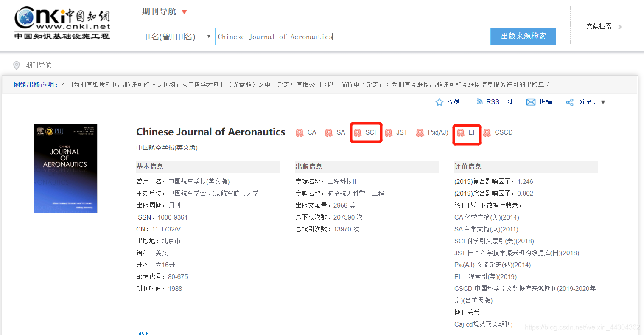The width and height of the screenshot is (644, 335).
Task: Click the SCI 科学引文索引(美)(2018) entry
Action: pos(494,241)
